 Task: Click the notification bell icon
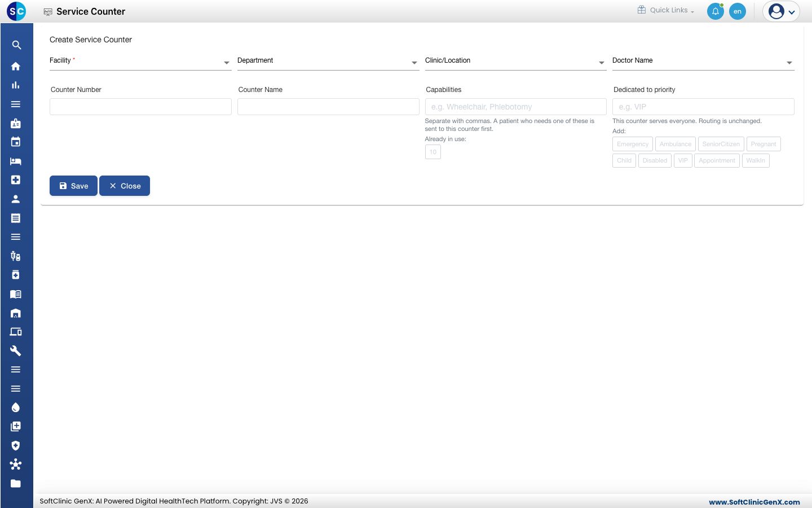716,11
